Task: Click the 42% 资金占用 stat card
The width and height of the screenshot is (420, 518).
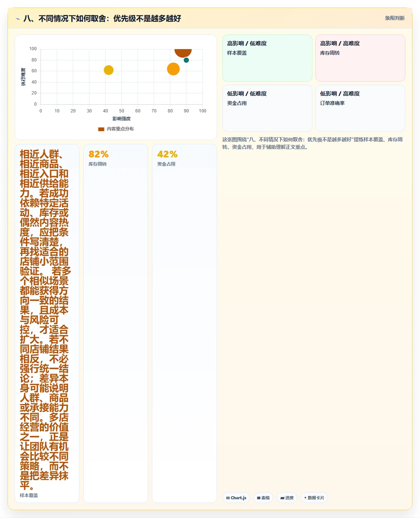Action: click(x=184, y=323)
